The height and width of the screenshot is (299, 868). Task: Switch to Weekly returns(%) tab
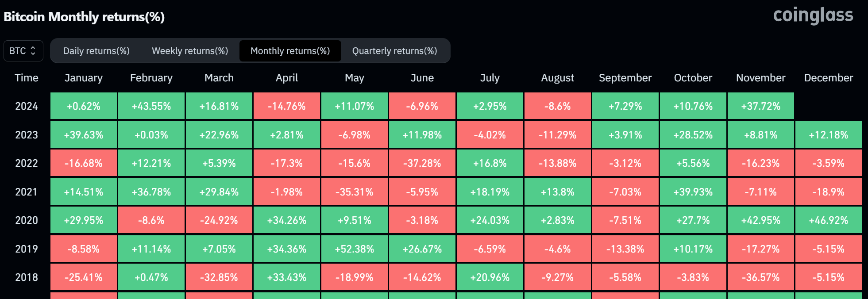pyautogui.click(x=190, y=51)
